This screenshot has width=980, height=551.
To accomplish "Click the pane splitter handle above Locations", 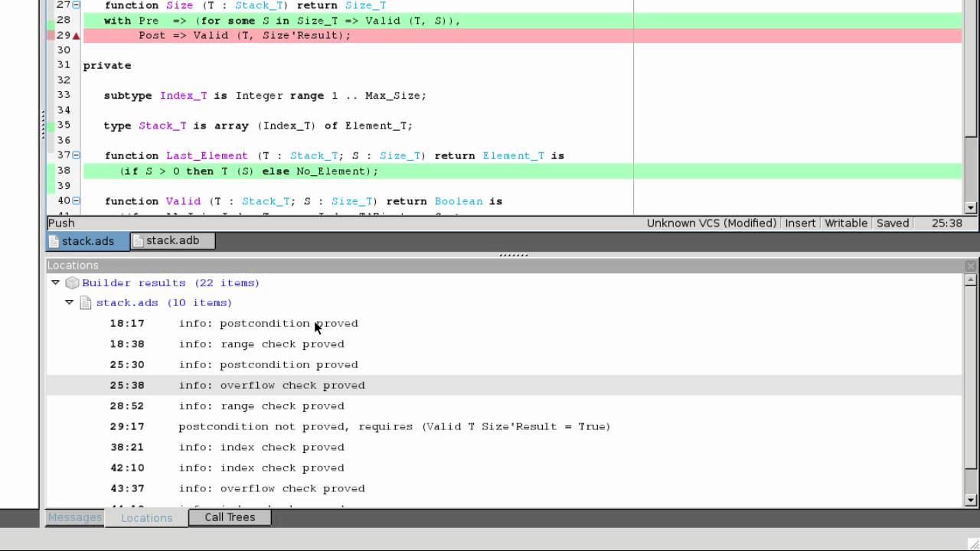I will [513, 255].
